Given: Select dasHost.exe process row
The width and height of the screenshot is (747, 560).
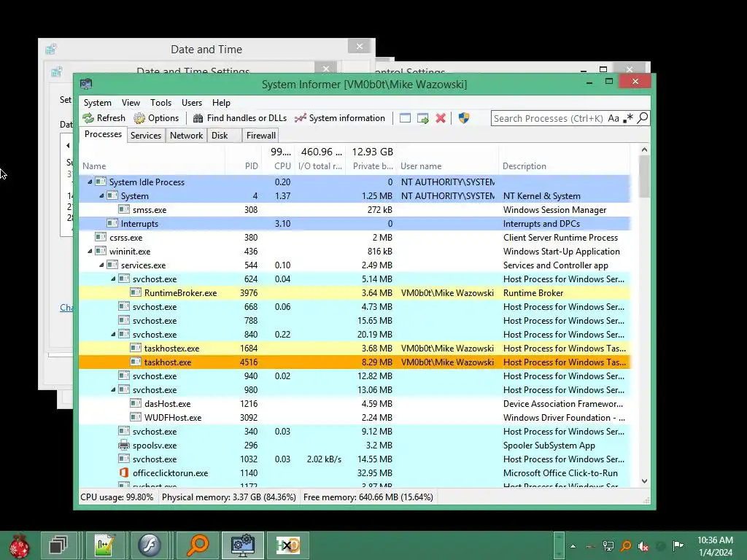Looking at the screenshot, I should pyautogui.click(x=355, y=403).
